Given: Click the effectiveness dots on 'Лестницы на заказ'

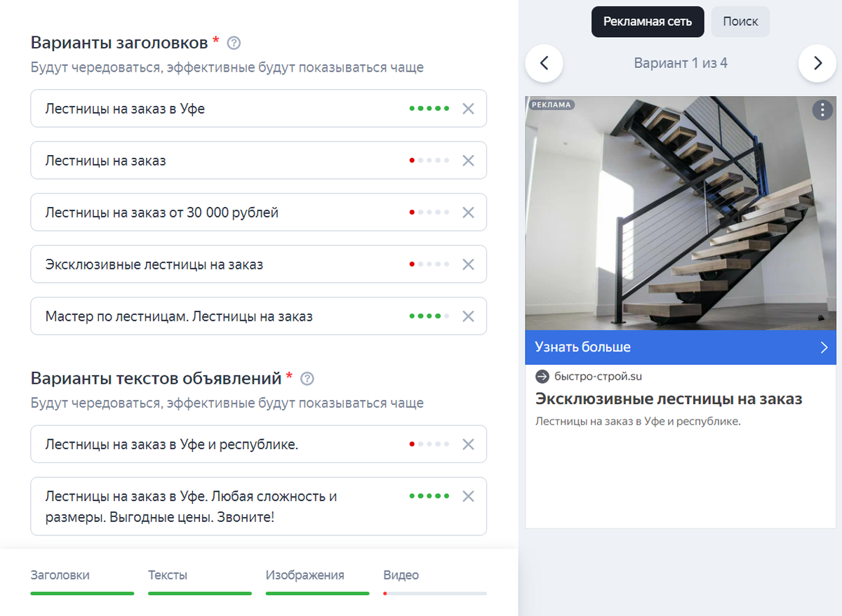Looking at the screenshot, I should pos(429,160).
